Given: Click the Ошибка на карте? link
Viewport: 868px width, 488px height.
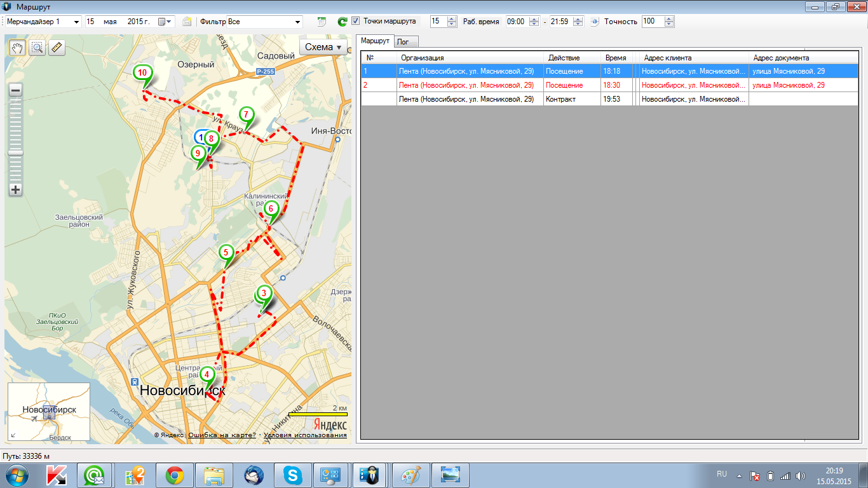Looking at the screenshot, I should pyautogui.click(x=222, y=435).
